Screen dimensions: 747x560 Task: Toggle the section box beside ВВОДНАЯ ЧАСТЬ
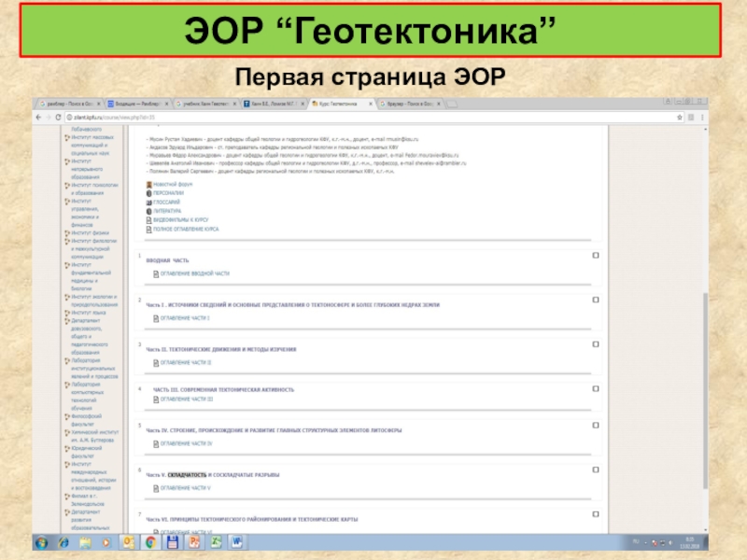594,255
